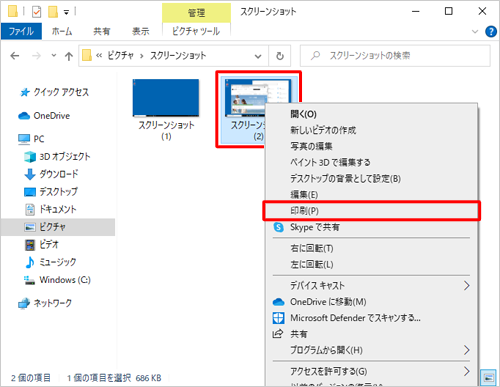Choose 新しいビデオの作成 in context menu
500x387 pixels.
(371, 130)
